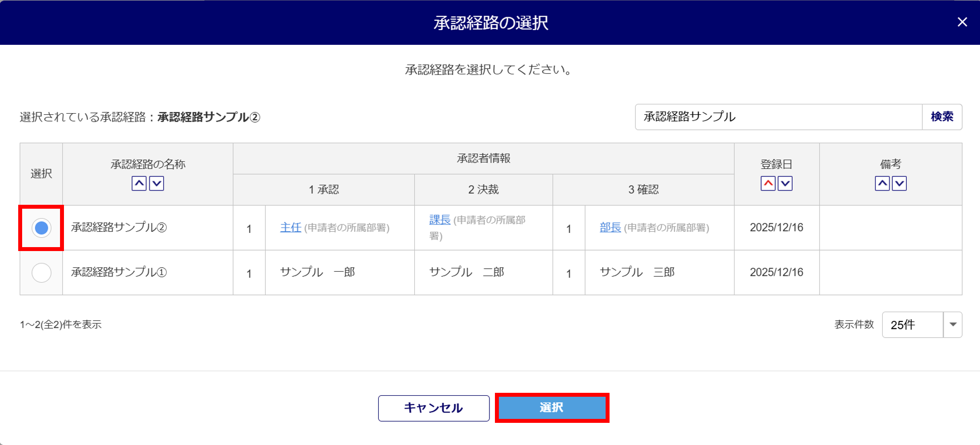Image resolution: width=980 pixels, height=445 pixels.
Task: Sort approval route name descending
Action: pos(156,184)
